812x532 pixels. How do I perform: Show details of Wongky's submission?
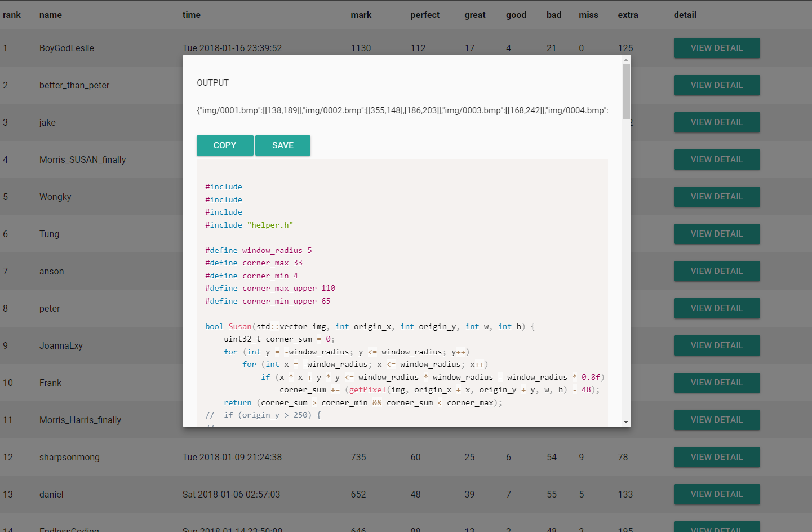click(x=716, y=197)
